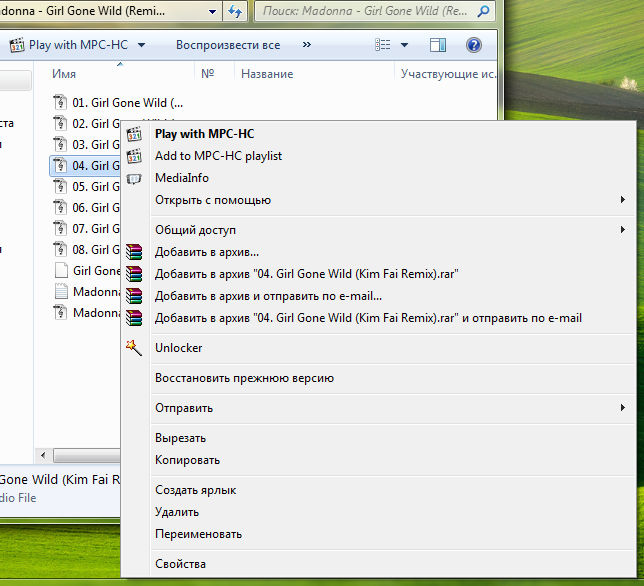Click Воспроизвести все in the toolbar
Screen dimensions: 644x586
[x=228, y=45]
